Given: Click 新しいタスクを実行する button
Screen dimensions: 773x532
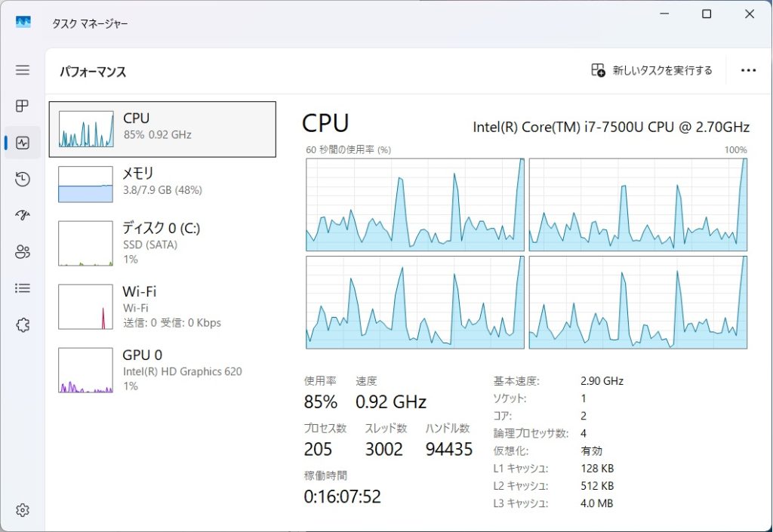Looking at the screenshot, I should pyautogui.click(x=651, y=70).
